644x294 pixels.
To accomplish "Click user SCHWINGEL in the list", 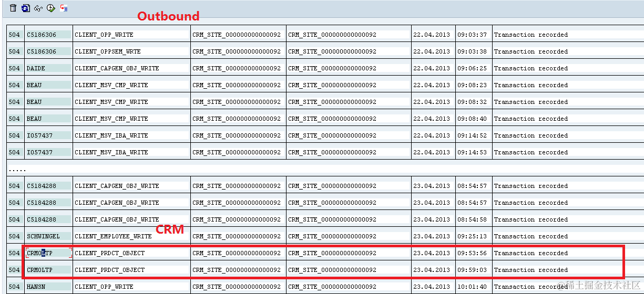I will coord(48,236).
